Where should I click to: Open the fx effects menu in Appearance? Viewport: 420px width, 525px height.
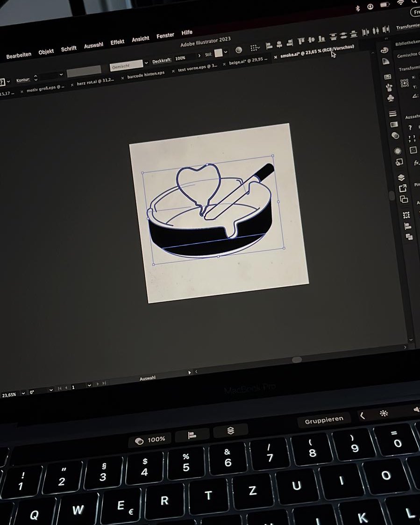(x=416, y=163)
